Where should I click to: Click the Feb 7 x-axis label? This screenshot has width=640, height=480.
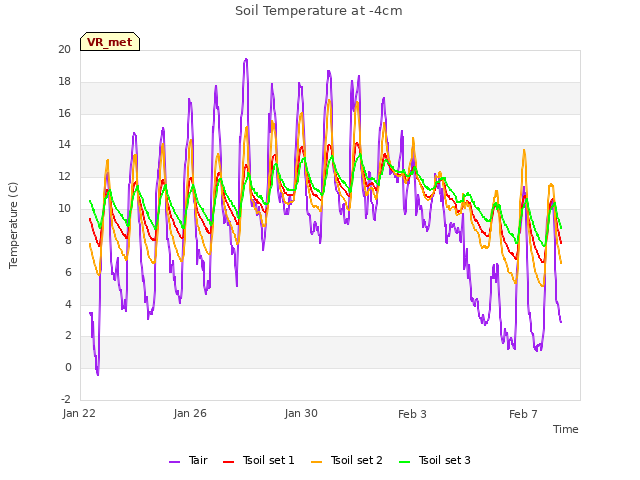[x=523, y=414]
